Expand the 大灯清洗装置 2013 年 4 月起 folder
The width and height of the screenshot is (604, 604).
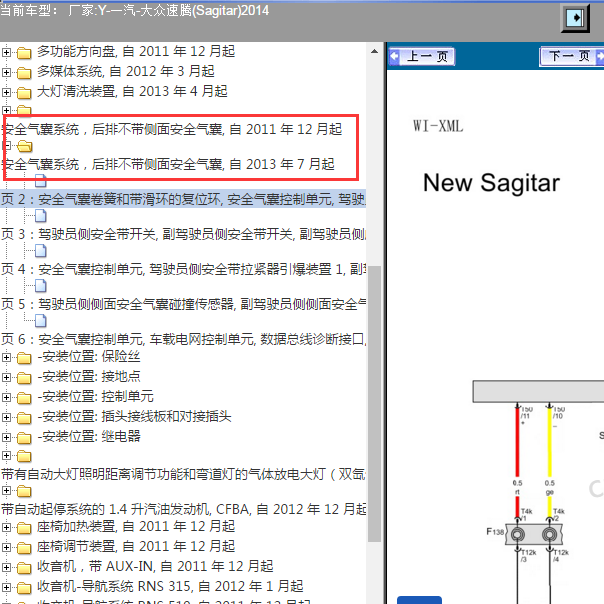click(6, 92)
